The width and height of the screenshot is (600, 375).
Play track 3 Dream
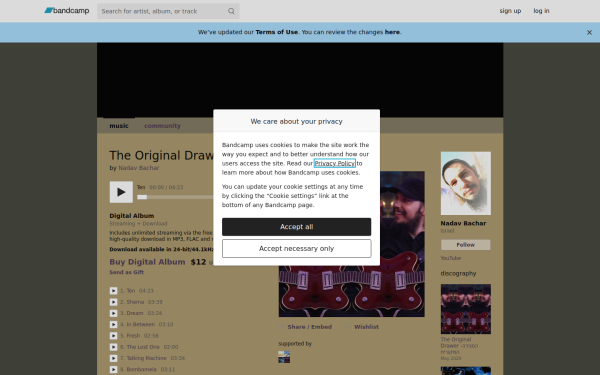(113, 313)
